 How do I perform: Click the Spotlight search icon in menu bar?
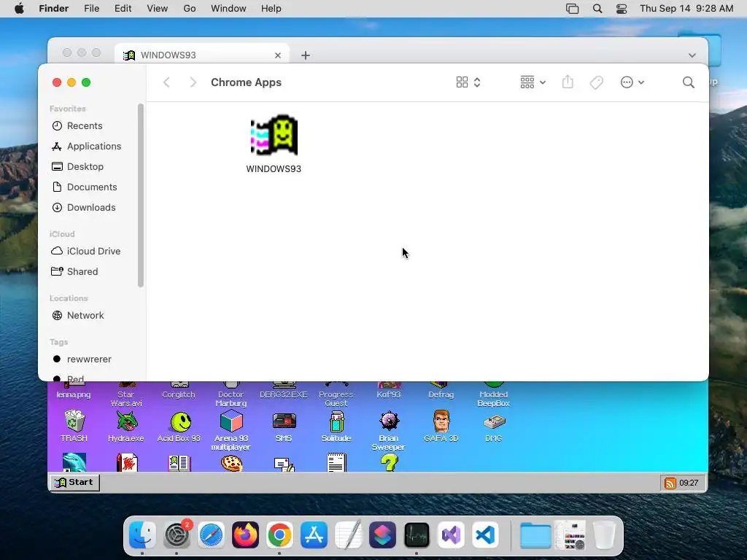597,9
